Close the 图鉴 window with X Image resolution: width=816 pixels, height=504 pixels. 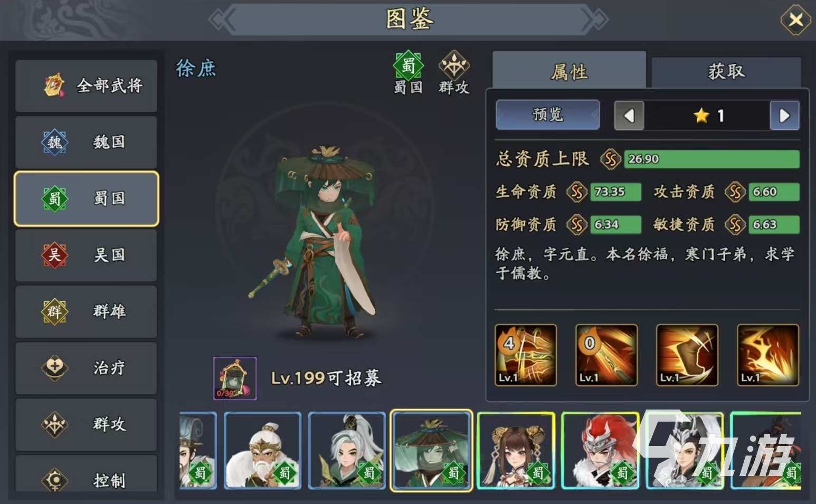(x=796, y=20)
